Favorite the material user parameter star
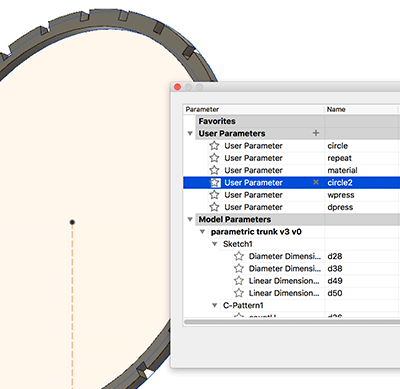 (214, 170)
